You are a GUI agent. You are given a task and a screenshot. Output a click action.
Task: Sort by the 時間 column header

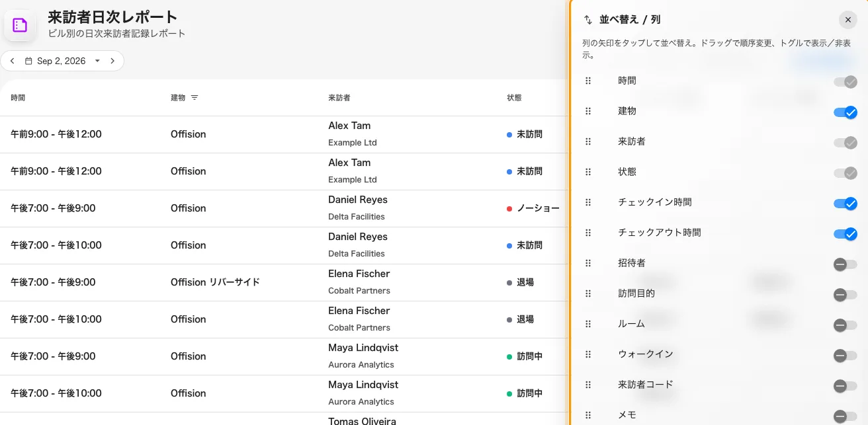click(18, 98)
